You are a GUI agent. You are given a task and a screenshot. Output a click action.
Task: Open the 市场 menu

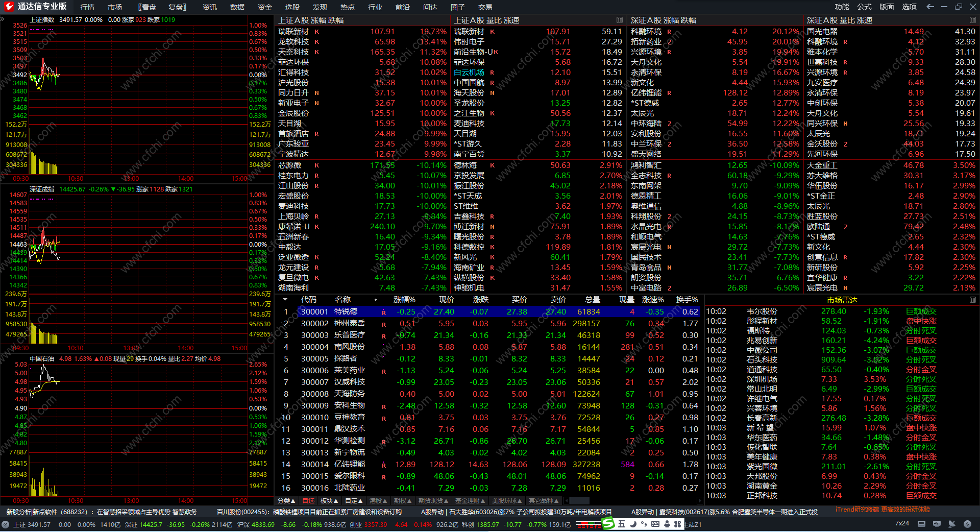[115, 7]
